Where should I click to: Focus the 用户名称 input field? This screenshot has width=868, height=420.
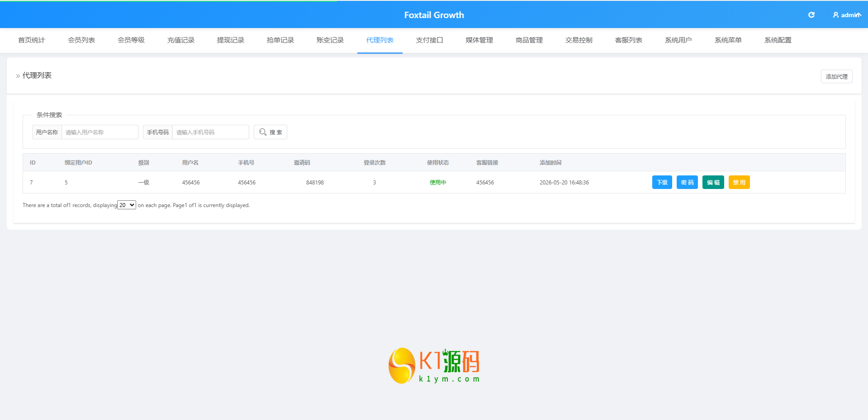pos(100,132)
